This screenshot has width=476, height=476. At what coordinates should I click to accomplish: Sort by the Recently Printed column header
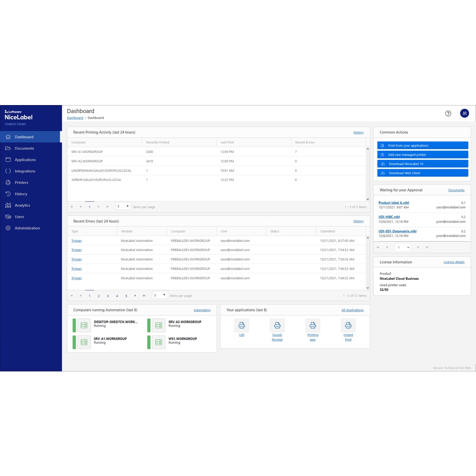tap(158, 143)
